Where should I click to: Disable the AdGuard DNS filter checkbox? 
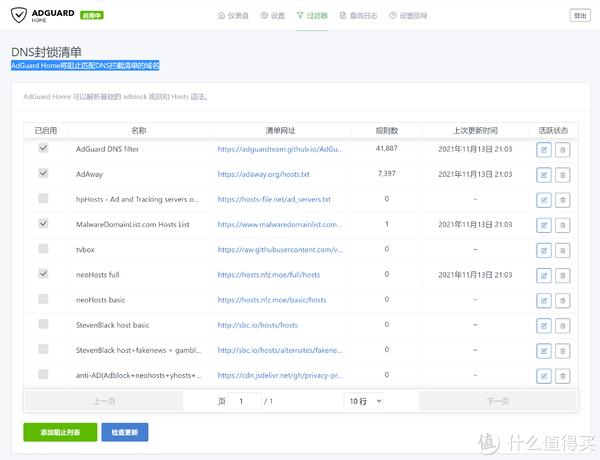(43, 148)
